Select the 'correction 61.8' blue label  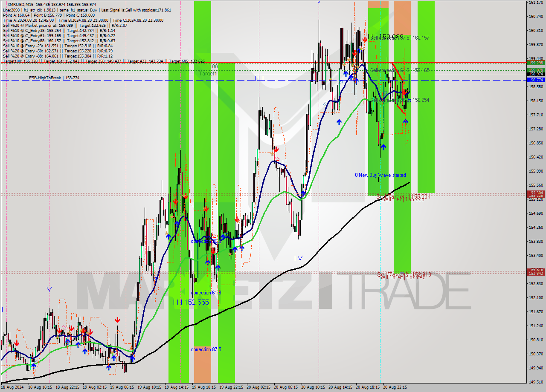pyautogui.click(x=206, y=293)
